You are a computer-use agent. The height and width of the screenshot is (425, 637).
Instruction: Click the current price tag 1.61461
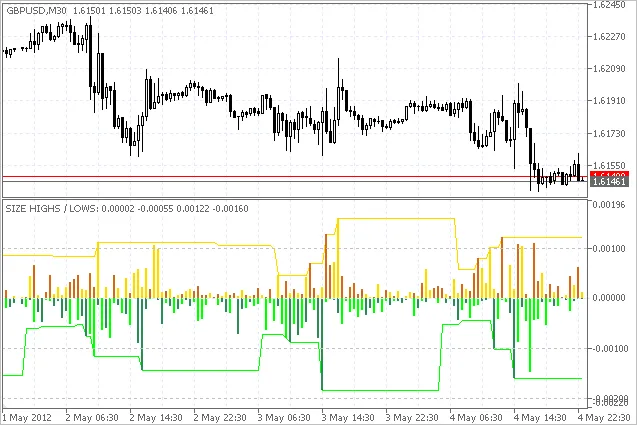coord(609,182)
